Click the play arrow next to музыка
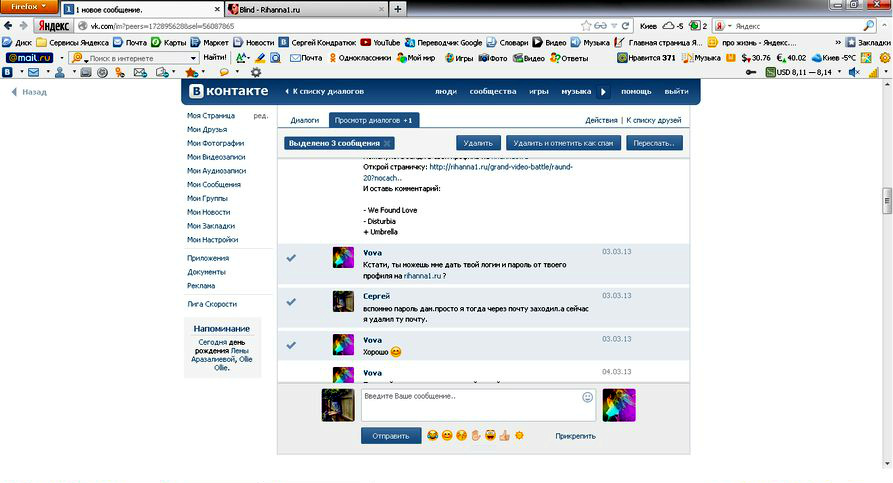The image size is (893, 483). (x=603, y=92)
